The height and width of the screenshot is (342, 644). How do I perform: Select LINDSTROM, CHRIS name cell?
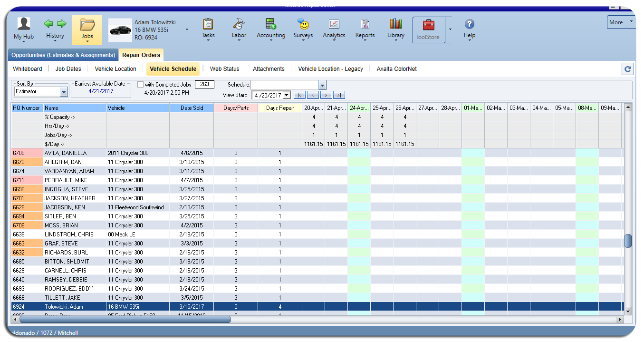pyautogui.click(x=75, y=235)
